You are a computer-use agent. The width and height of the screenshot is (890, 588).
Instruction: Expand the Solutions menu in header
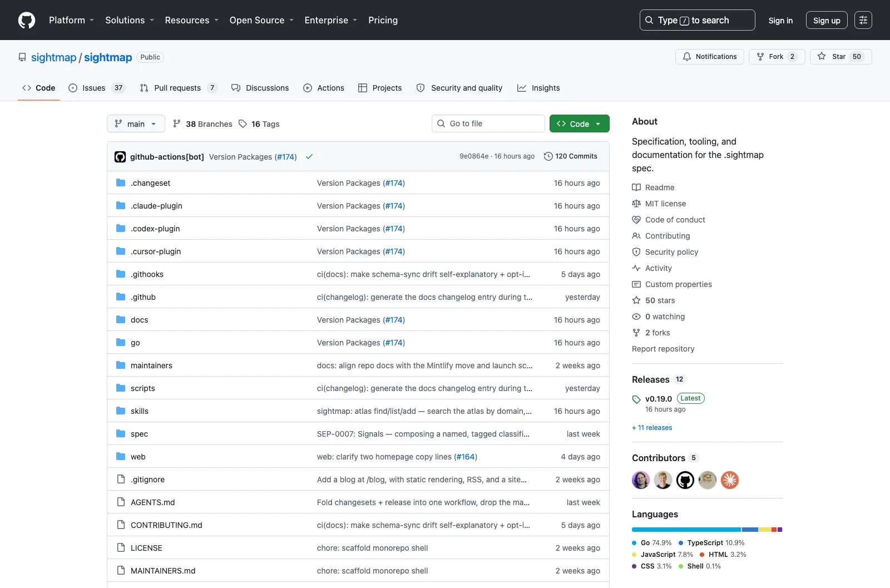point(130,20)
